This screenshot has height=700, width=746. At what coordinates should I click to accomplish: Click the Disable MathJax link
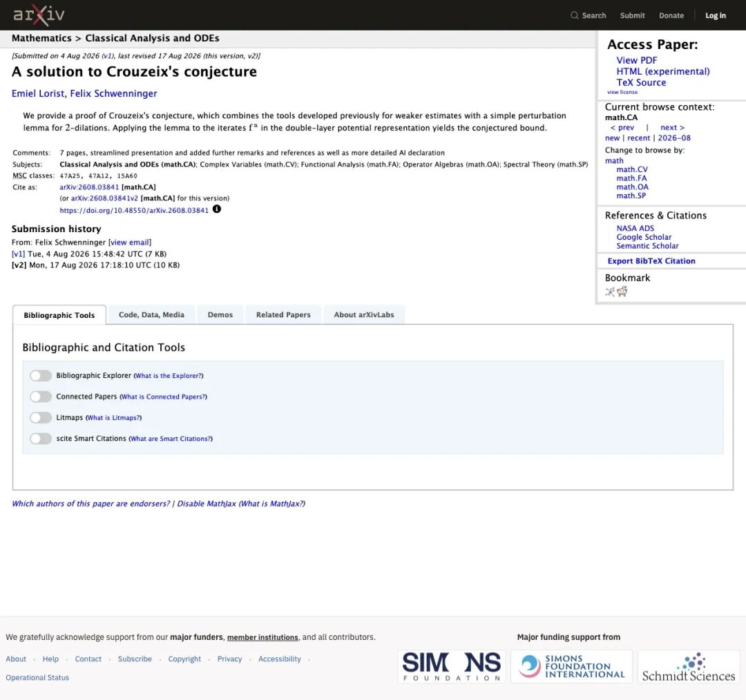207,504
